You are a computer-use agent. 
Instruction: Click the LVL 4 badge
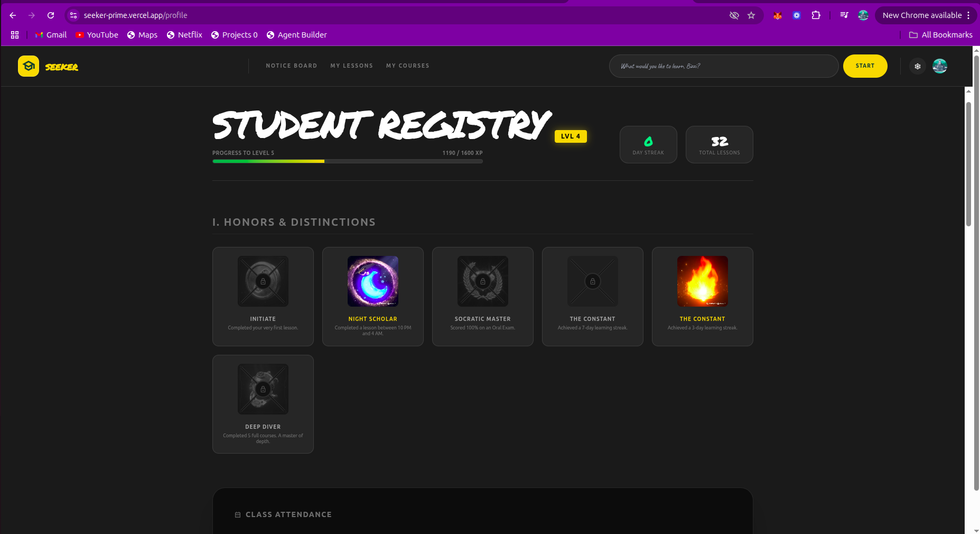tap(571, 136)
